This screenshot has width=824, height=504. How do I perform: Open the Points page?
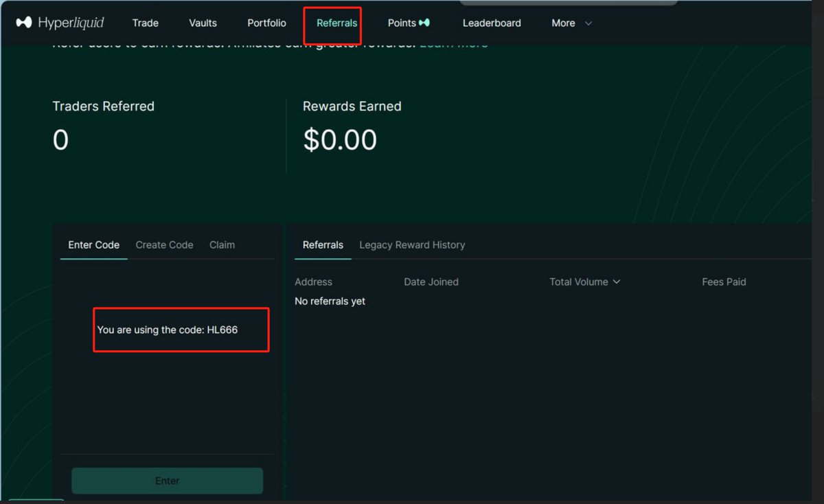[x=402, y=23]
